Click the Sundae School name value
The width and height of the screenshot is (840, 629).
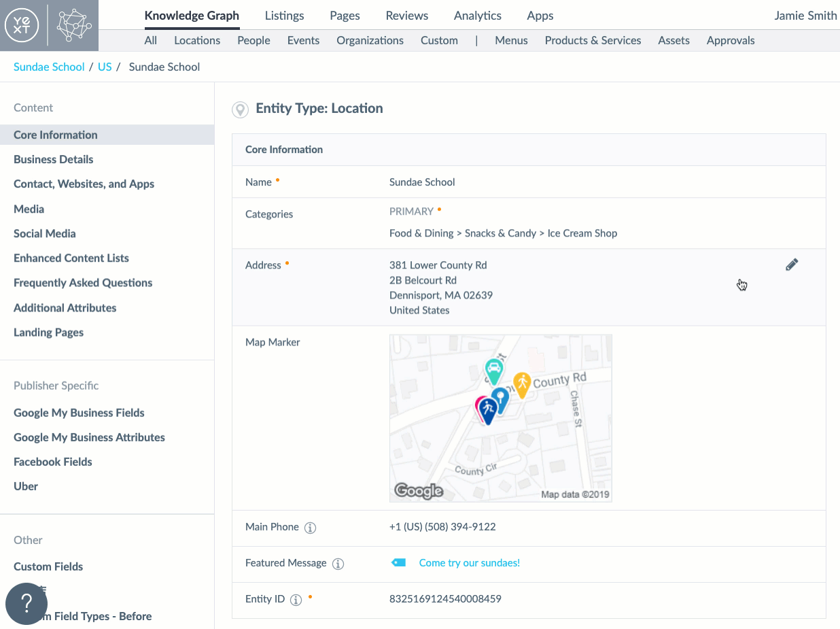tap(422, 182)
